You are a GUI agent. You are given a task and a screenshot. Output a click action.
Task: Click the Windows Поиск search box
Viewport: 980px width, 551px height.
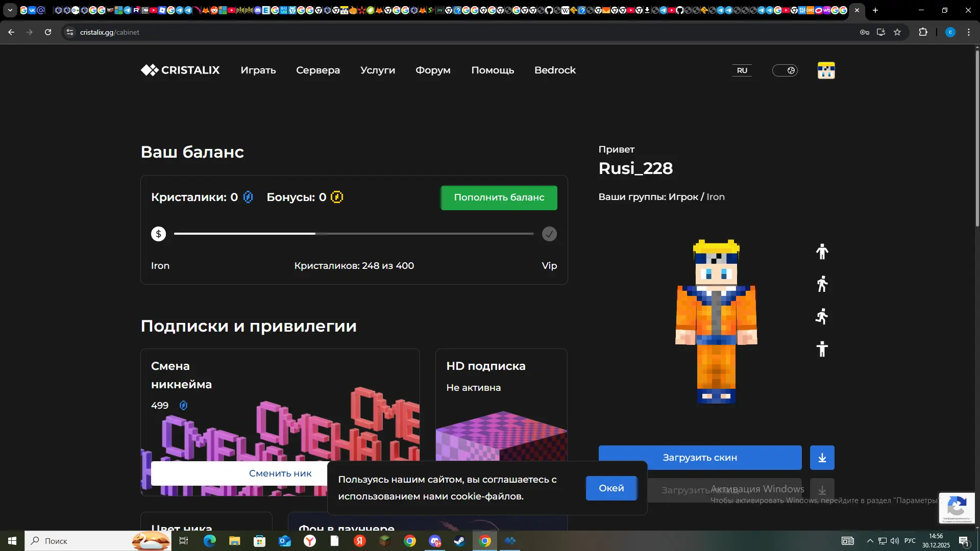(98, 541)
